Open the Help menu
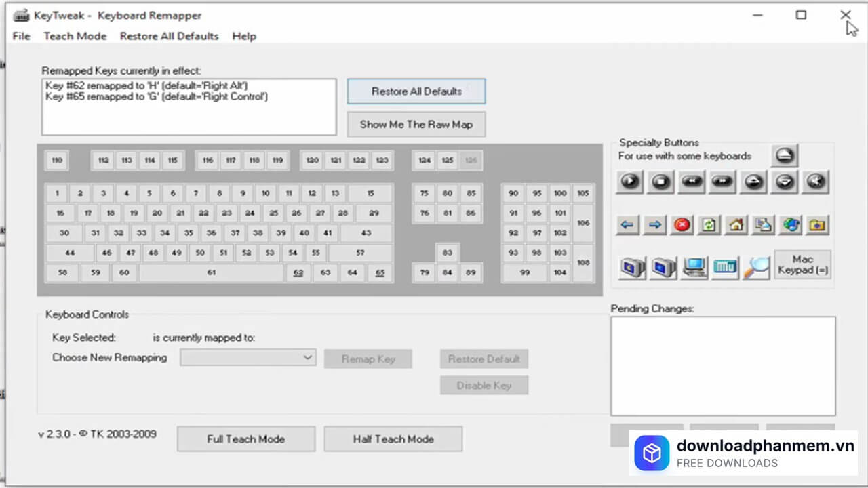This screenshot has width=868, height=488. click(244, 36)
